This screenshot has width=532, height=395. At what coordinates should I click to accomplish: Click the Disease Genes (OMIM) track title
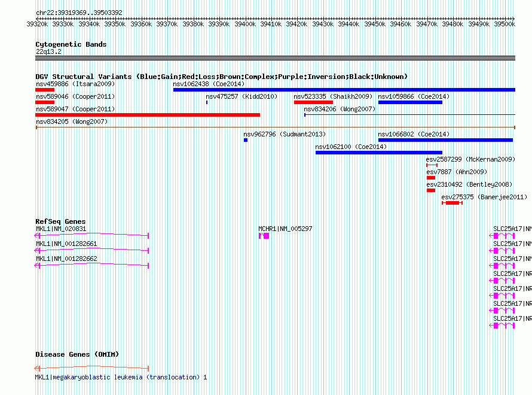(x=77, y=354)
